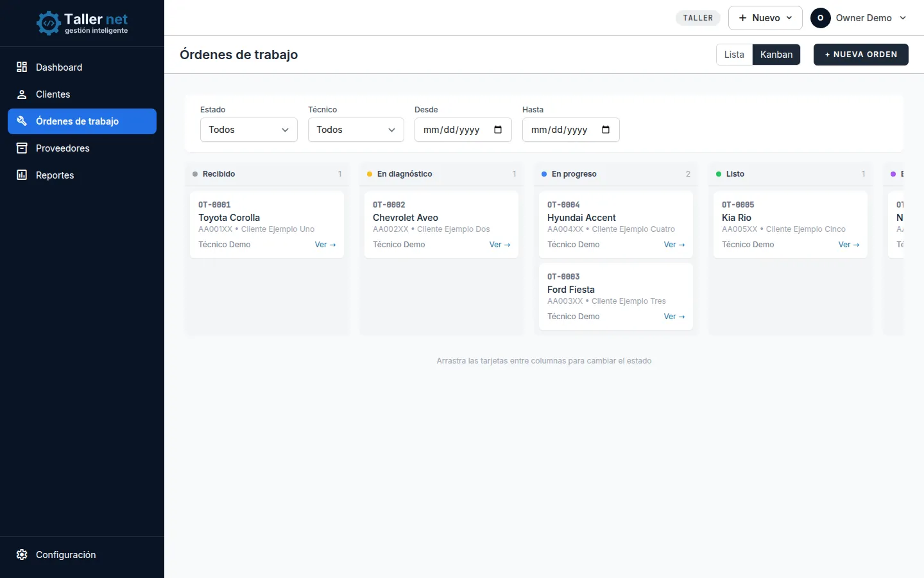Open the Reportes section
This screenshot has width=924, height=578.
click(x=82, y=175)
